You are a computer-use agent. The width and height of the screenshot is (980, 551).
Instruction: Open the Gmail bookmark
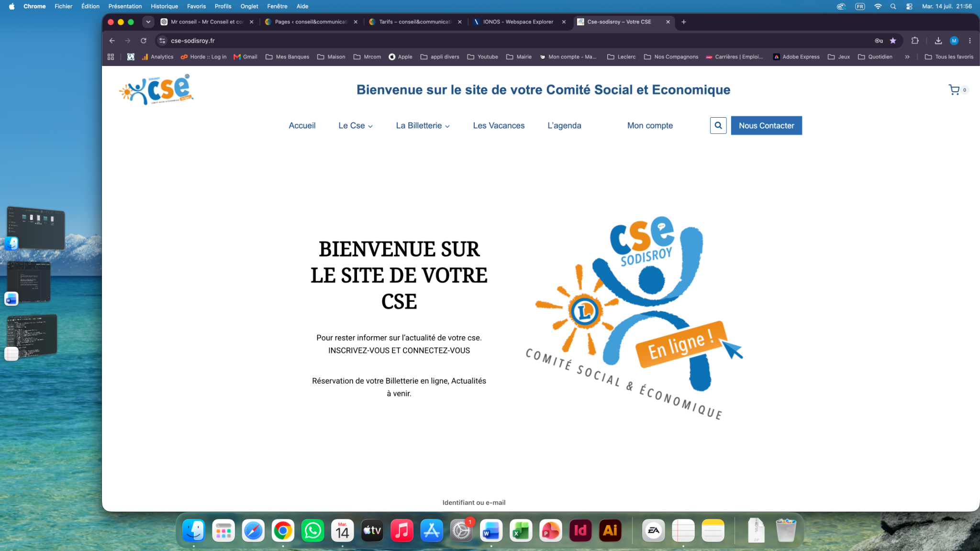click(x=245, y=56)
